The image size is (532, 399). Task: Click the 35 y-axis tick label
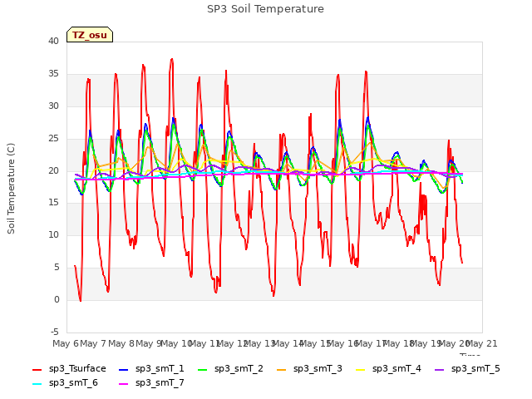(53, 74)
